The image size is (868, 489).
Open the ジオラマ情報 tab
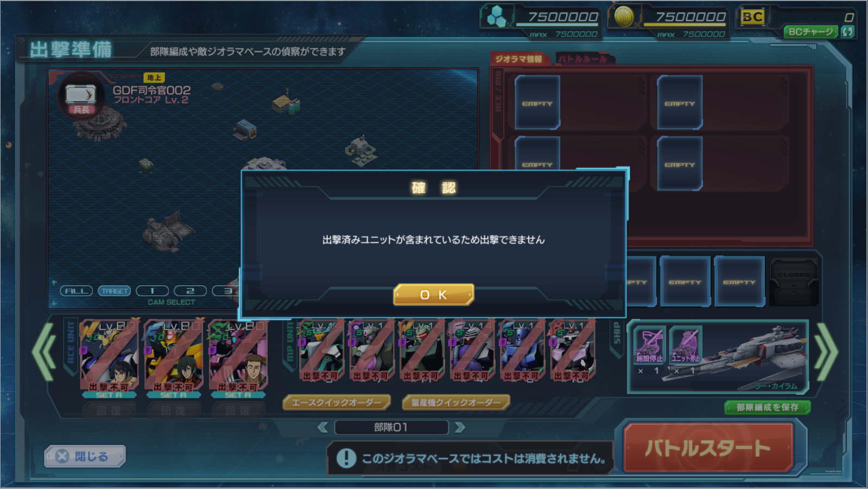pos(519,59)
